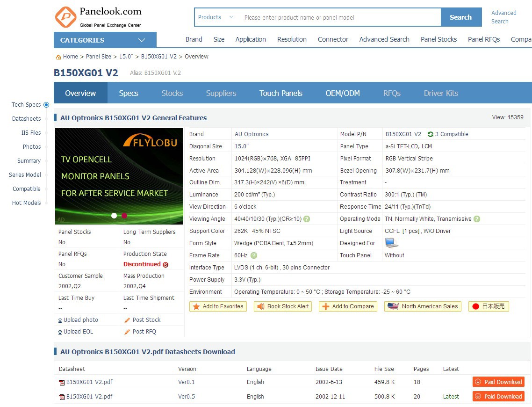Screen dimensions: 532x407
Task: Click the Panelook.com orange logo icon
Action: (x=66, y=17)
